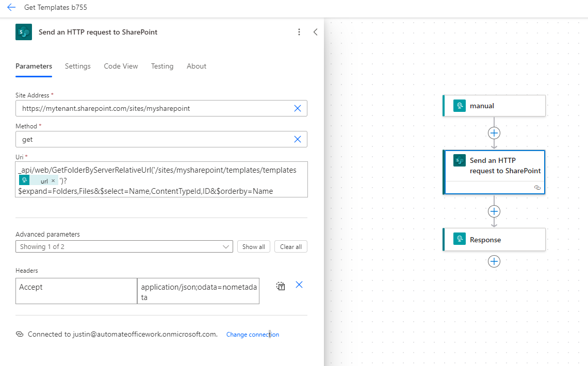Switch headers to text mode icon
This screenshot has width=588, height=366.
tap(281, 286)
